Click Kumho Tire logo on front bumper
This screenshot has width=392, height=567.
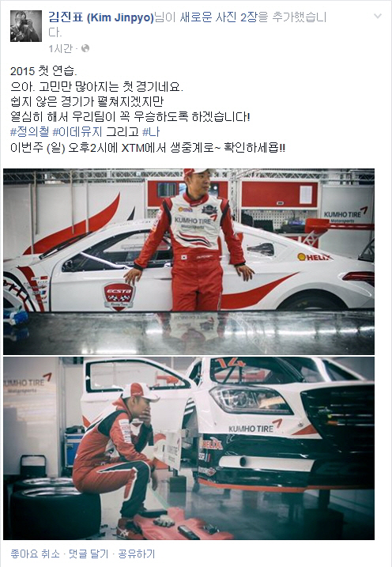tap(255, 427)
